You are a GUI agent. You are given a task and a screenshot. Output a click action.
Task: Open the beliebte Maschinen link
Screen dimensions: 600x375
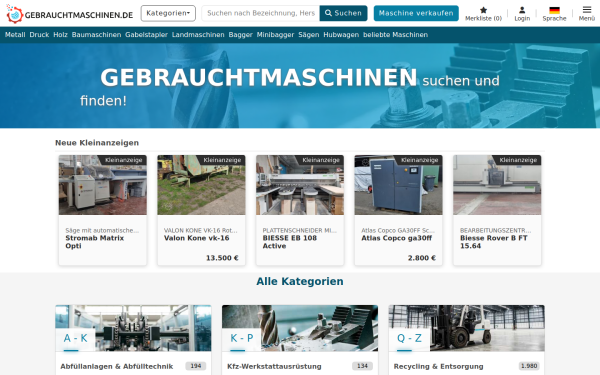tap(395, 35)
